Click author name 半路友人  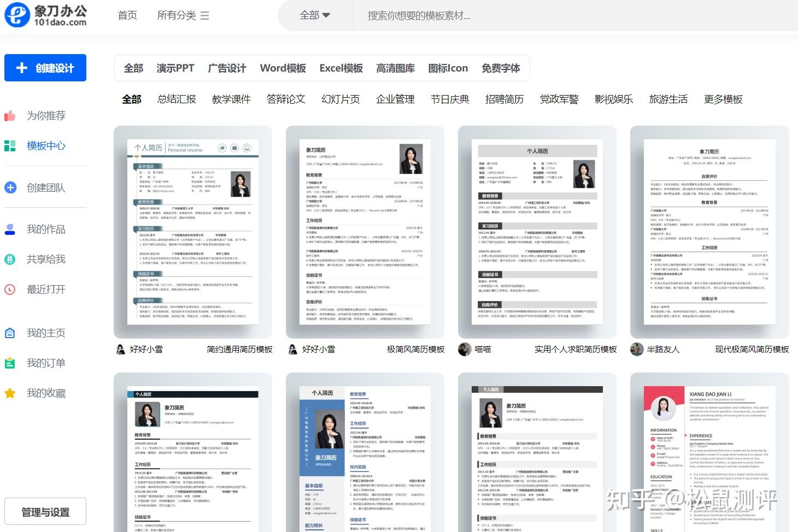pos(663,350)
